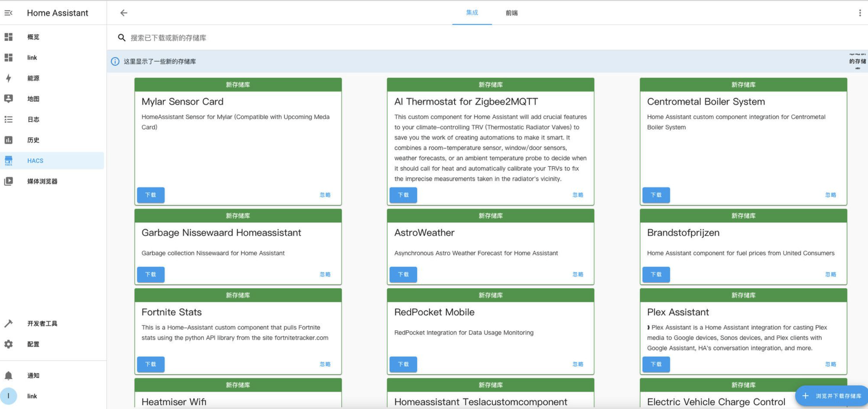Open the RedPocket Mobile card title
The image size is (868, 409).
tap(434, 312)
